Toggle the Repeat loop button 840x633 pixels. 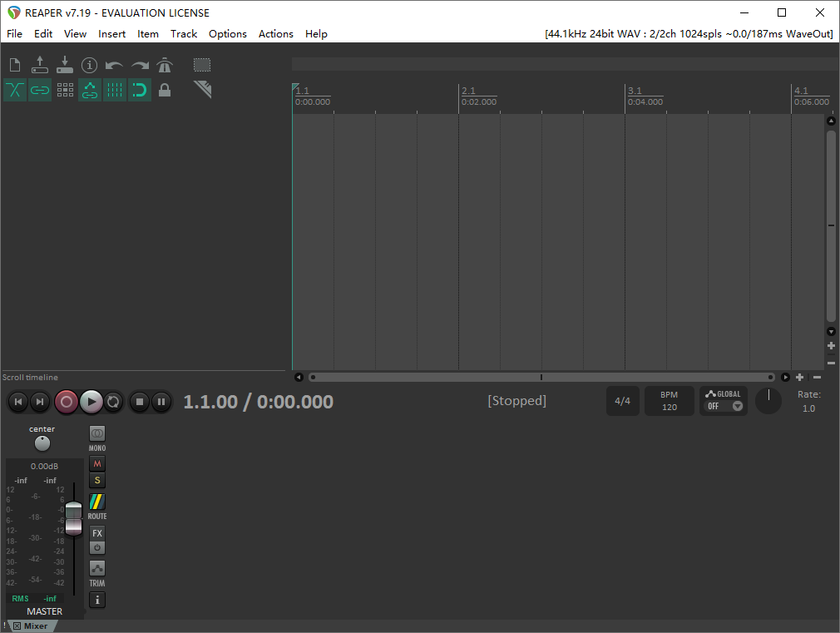click(114, 402)
